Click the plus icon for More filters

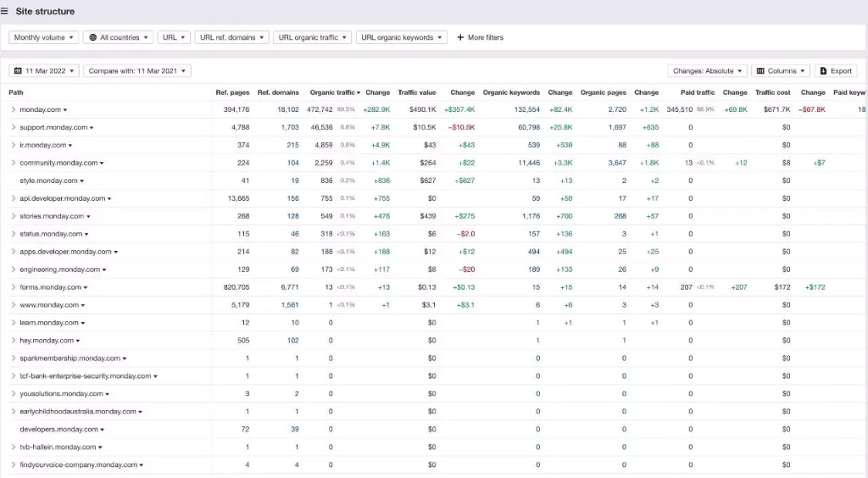pyautogui.click(x=460, y=37)
